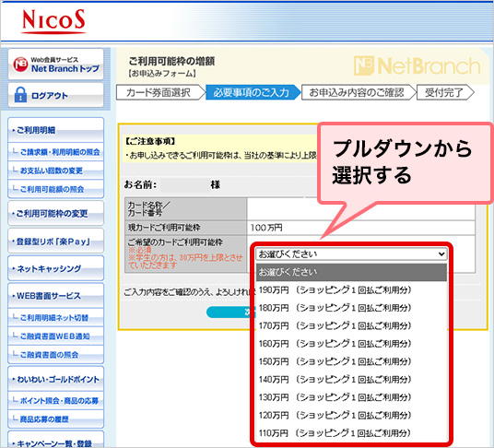Viewport: 494px width, 448px height.
Task: Click the ログアウト logout button
Action: [x=56, y=95]
